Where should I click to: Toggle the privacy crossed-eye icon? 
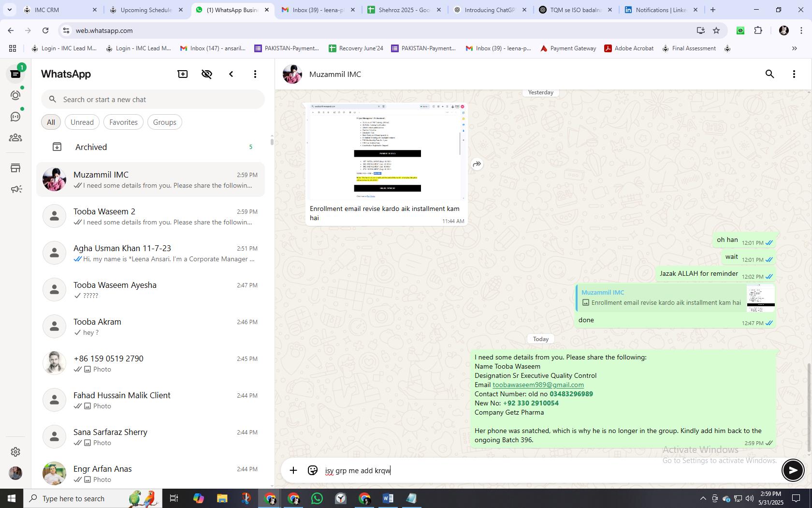(207, 74)
